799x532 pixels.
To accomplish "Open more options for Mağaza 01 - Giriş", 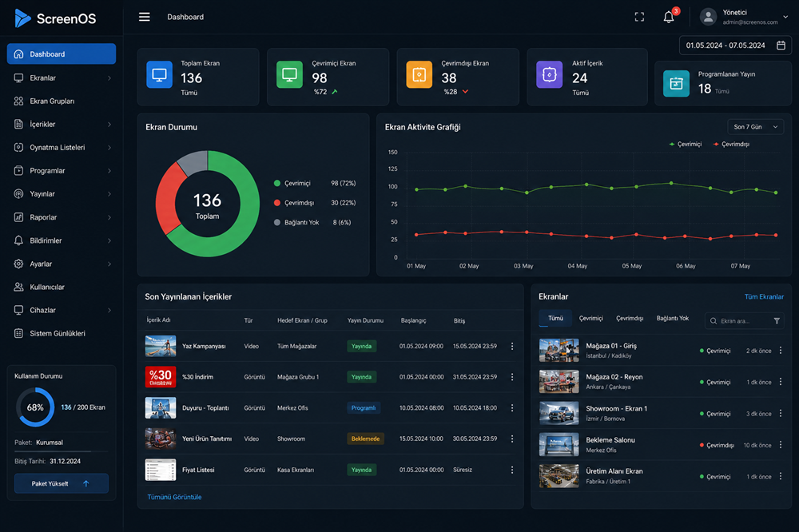I will pos(780,350).
